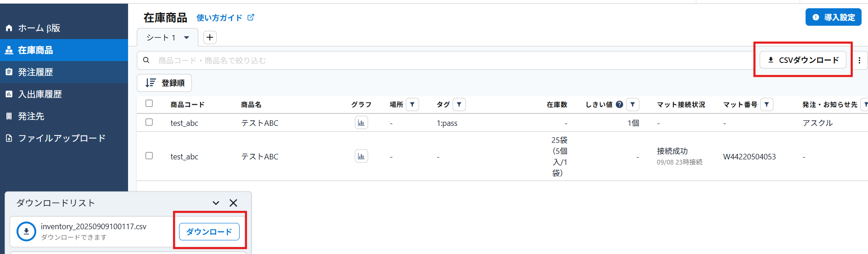The height and width of the screenshot is (254, 868).
Task: Open the マット番号 column filter
Action: click(x=767, y=105)
